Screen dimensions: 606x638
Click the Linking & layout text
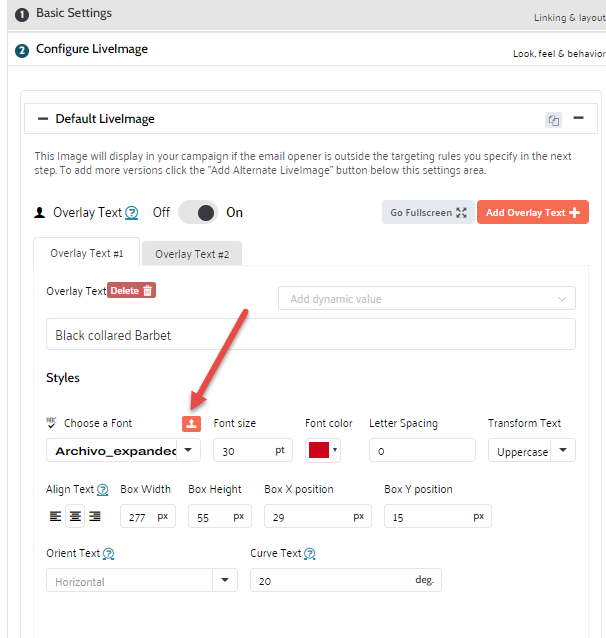570,18
